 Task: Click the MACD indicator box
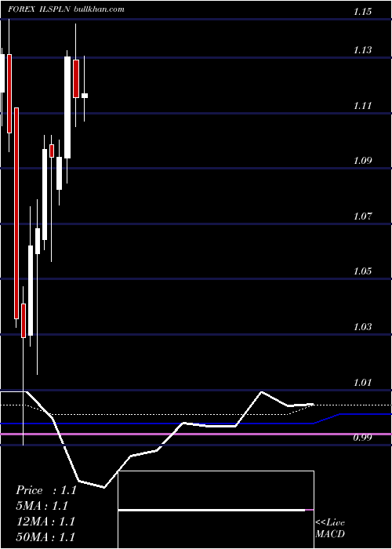tap(216, 510)
